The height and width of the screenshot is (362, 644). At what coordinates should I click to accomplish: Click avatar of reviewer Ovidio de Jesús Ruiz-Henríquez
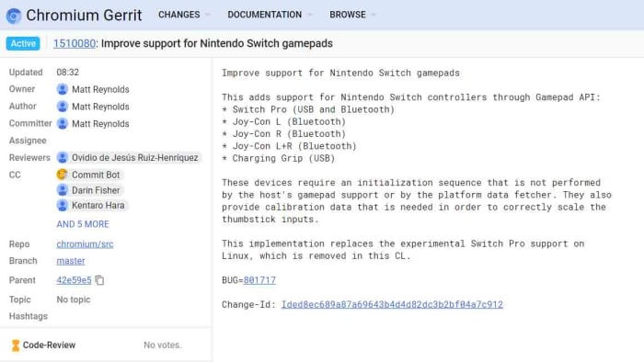coord(63,157)
